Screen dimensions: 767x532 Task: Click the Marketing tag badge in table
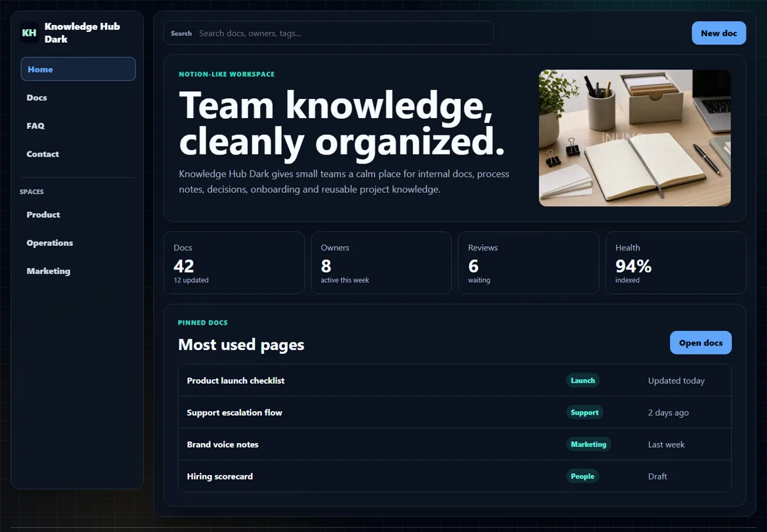(589, 445)
